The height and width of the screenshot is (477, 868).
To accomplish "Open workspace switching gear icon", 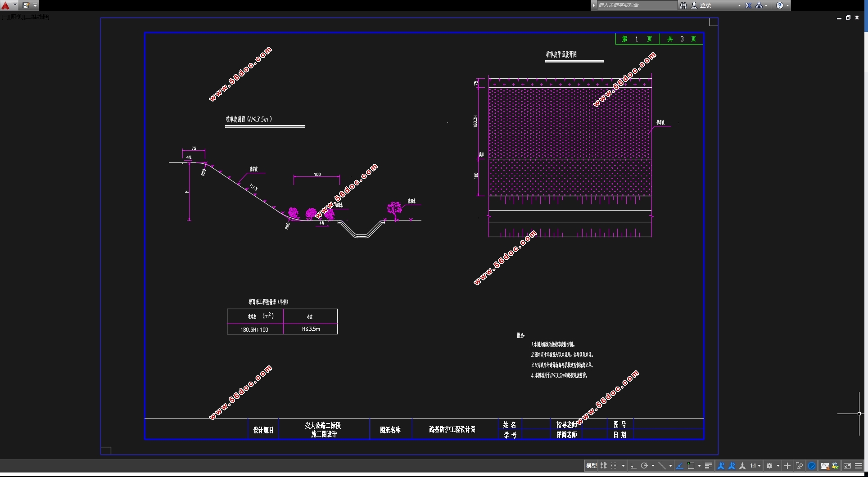I will [x=770, y=466].
